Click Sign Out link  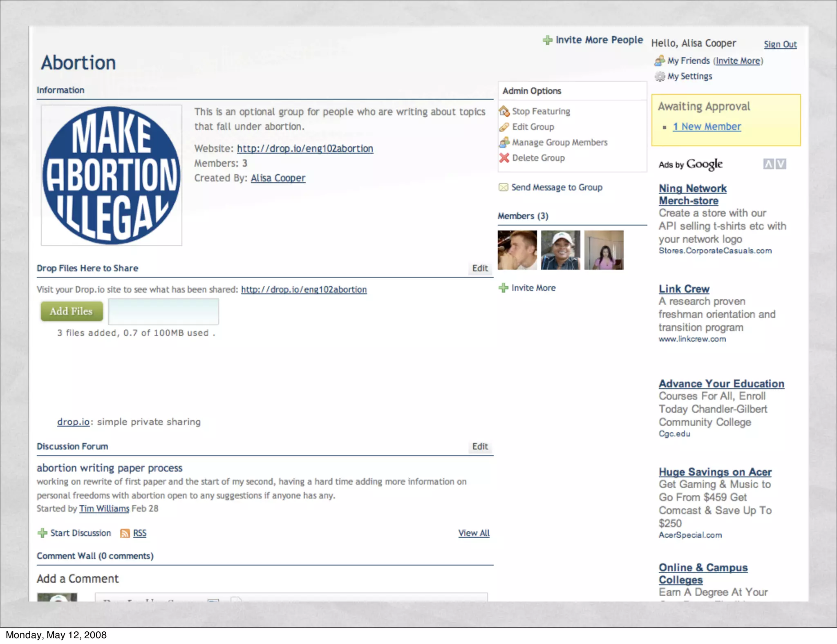[x=780, y=44]
